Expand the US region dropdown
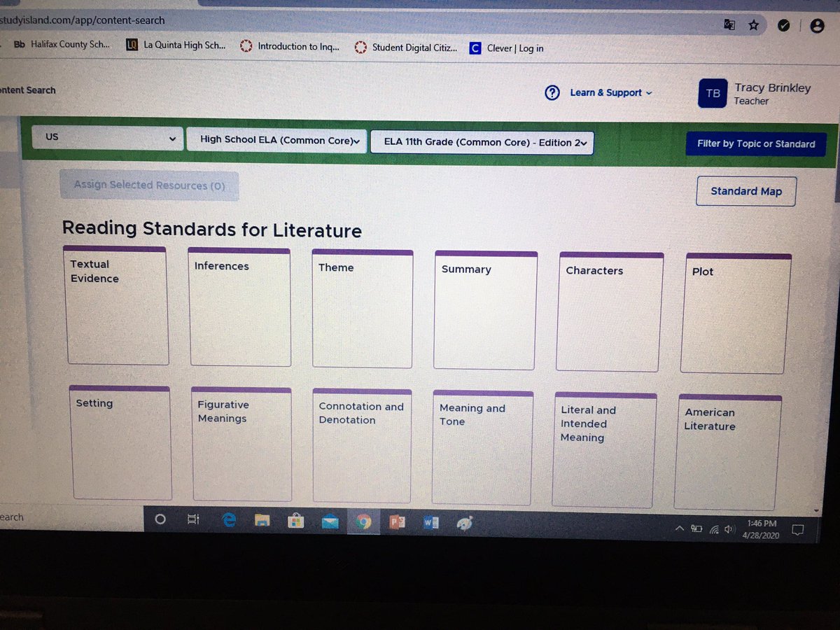Image resolution: width=840 pixels, height=630 pixels. click(108, 139)
